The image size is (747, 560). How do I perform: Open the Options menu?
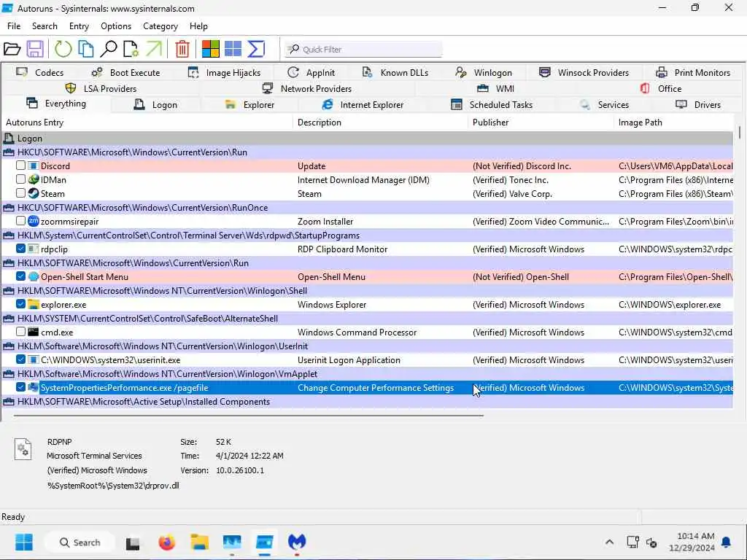tap(116, 26)
